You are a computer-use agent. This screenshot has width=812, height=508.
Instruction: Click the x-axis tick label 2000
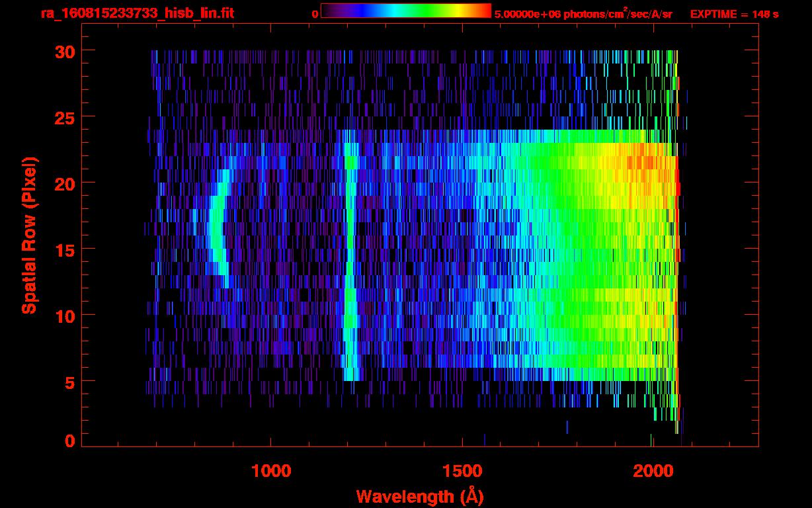(652, 470)
